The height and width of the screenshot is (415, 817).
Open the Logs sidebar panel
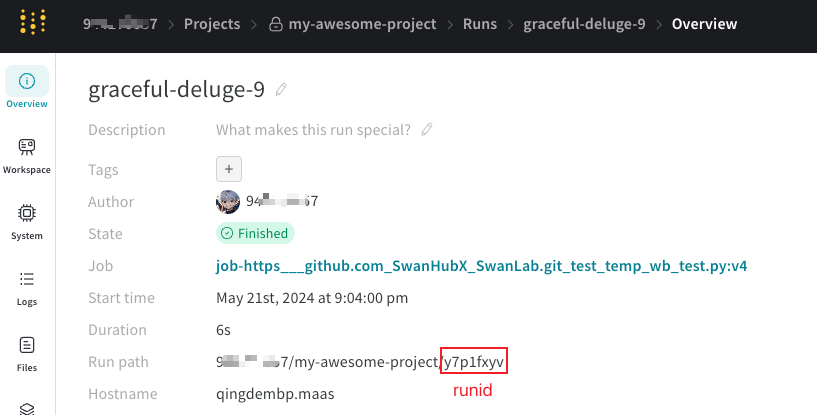click(27, 286)
